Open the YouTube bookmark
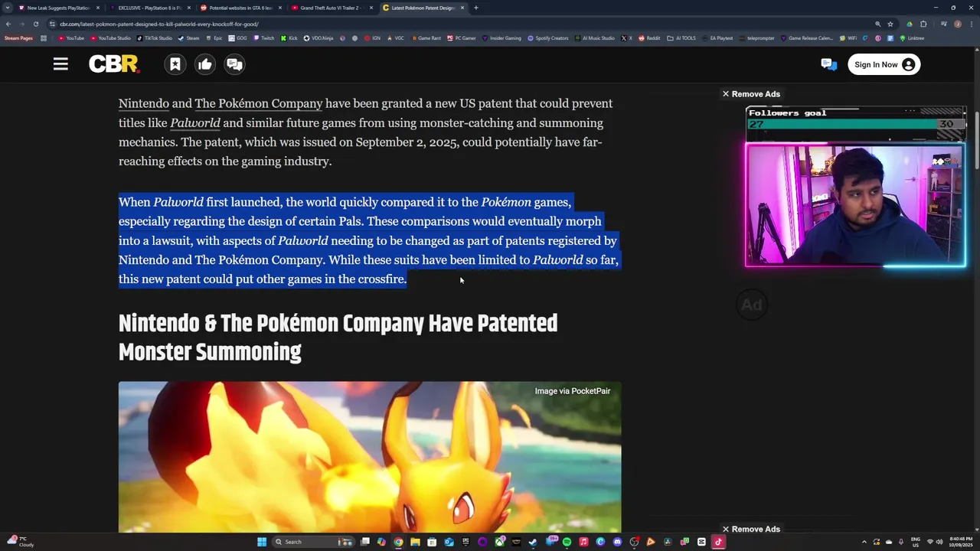The height and width of the screenshot is (551, 980). 70,38
